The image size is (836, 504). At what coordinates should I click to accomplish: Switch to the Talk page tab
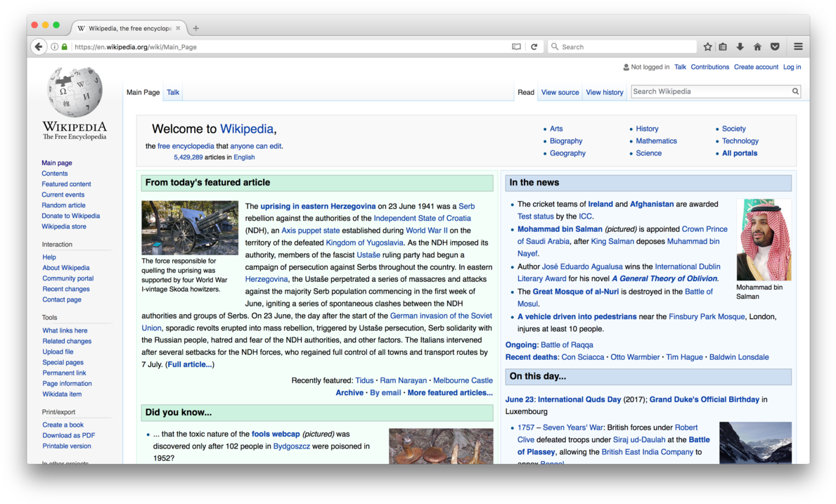173,92
